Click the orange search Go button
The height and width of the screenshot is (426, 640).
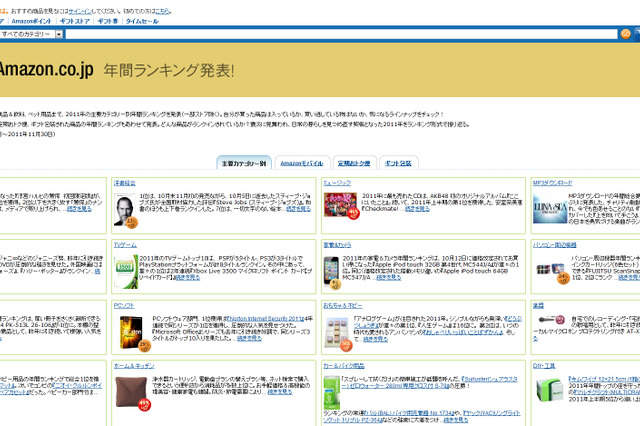click(x=625, y=34)
